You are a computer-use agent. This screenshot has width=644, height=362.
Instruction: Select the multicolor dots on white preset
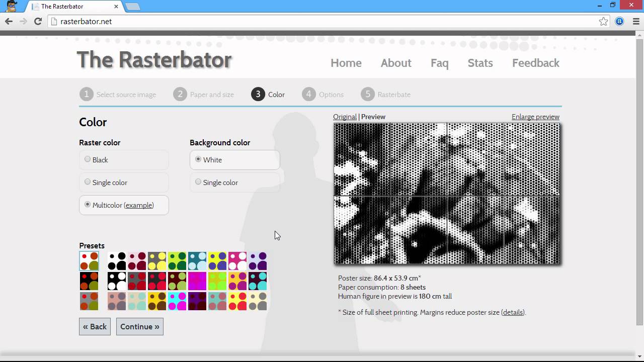89,261
